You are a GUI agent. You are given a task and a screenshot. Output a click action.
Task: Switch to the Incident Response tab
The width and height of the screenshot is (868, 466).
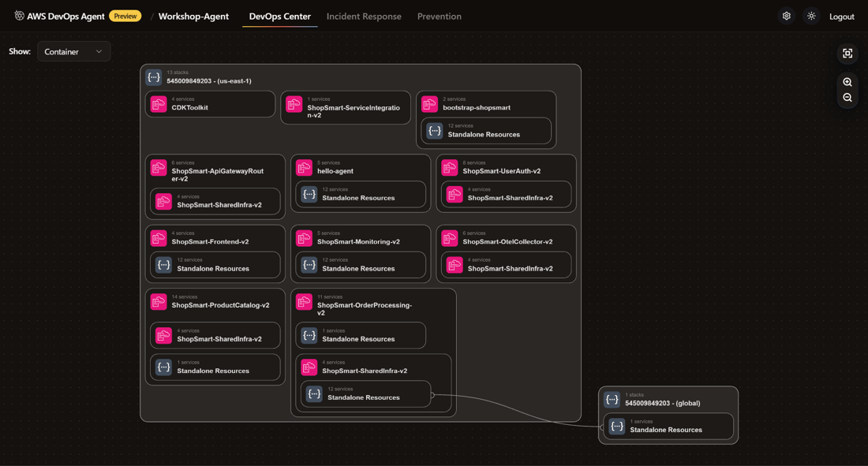pyautogui.click(x=364, y=15)
